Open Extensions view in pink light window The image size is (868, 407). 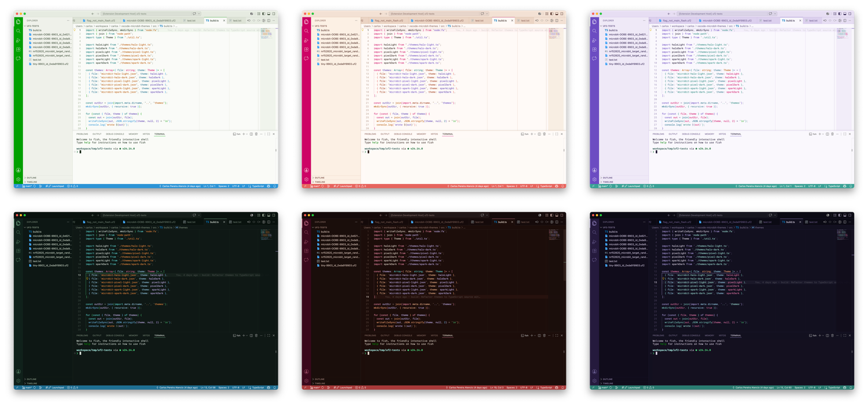307,49
